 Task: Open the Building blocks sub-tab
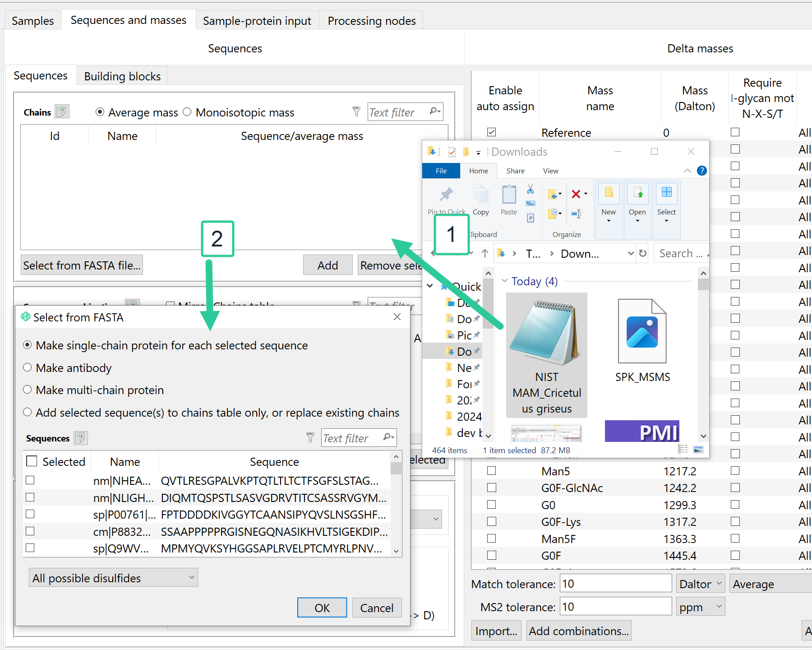coord(122,76)
